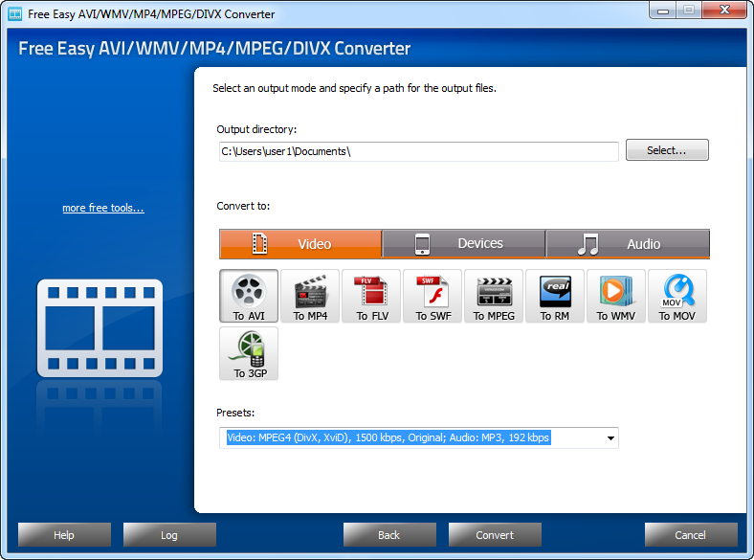Choose the To MP4 clapperboard icon
The image size is (754, 560).
[x=310, y=296]
